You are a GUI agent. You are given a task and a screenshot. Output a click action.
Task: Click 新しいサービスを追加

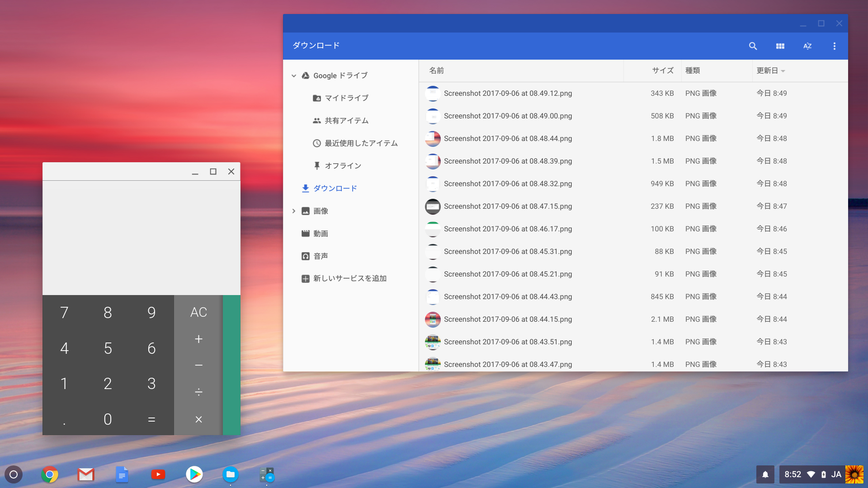click(x=349, y=278)
